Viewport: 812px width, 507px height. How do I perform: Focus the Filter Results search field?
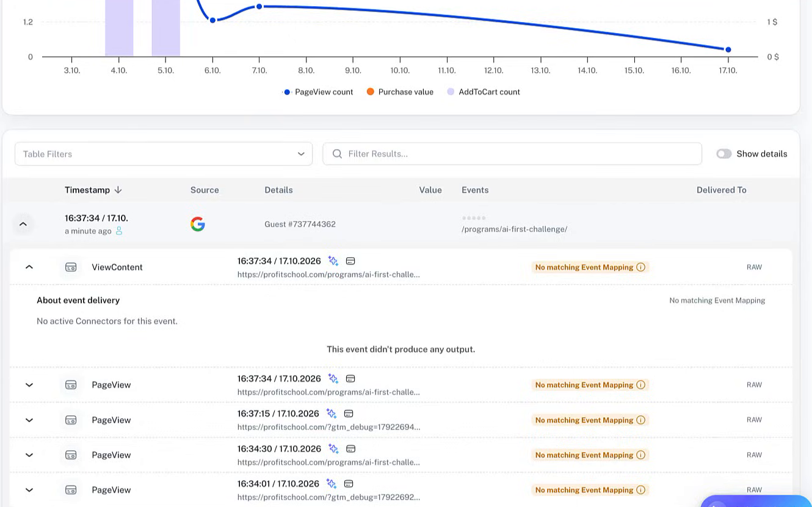click(x=512, y=154)
